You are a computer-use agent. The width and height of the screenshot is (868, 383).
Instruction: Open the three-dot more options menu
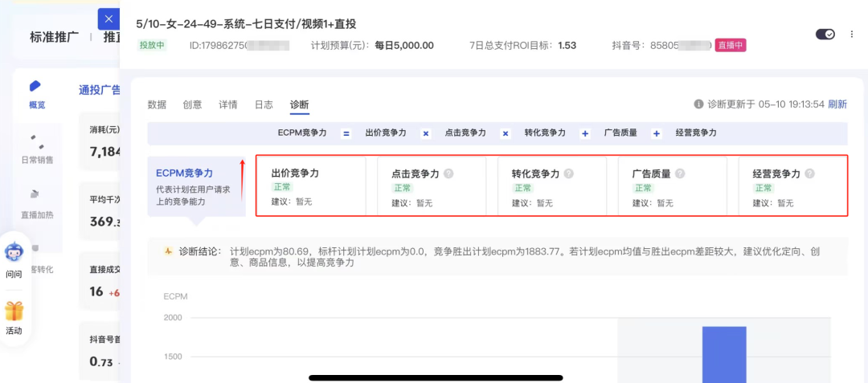(852, 34)
